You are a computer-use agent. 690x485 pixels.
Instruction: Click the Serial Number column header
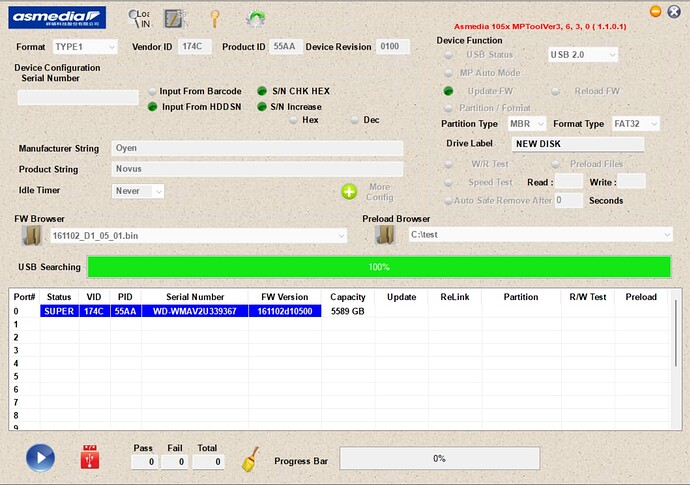tap(195, 297)
